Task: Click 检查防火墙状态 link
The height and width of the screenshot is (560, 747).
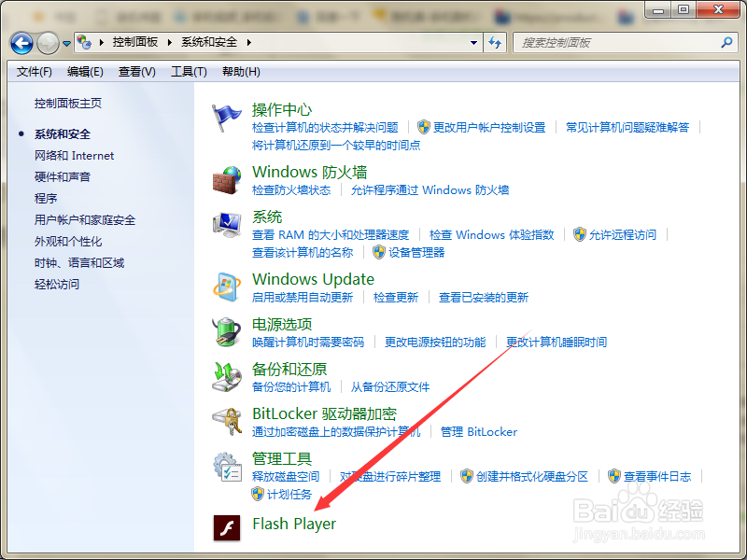Action: coord(291,190)
